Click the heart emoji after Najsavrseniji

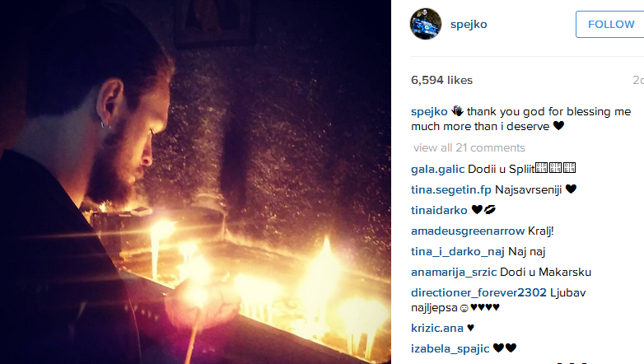coord(571,189)
